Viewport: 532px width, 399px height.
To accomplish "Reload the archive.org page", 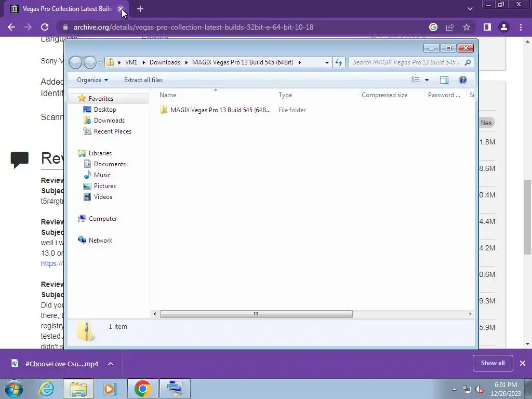I will (x=45, y=27).
